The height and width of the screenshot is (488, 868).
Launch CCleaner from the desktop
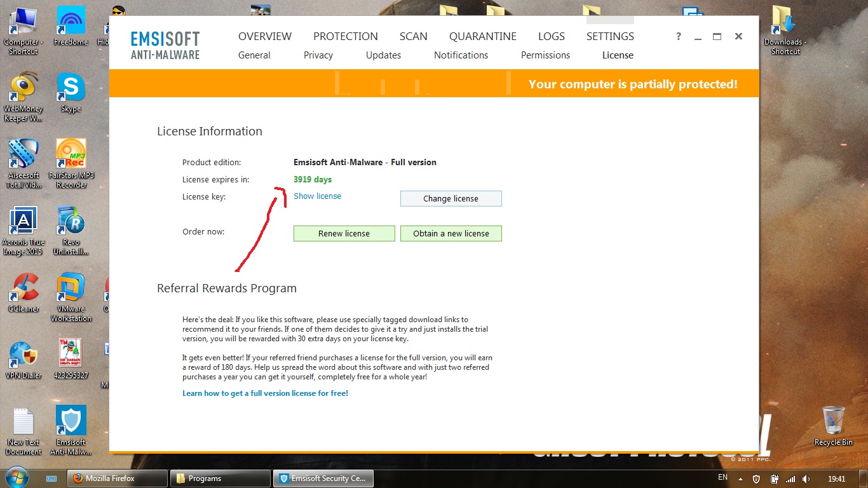[24, 293]
